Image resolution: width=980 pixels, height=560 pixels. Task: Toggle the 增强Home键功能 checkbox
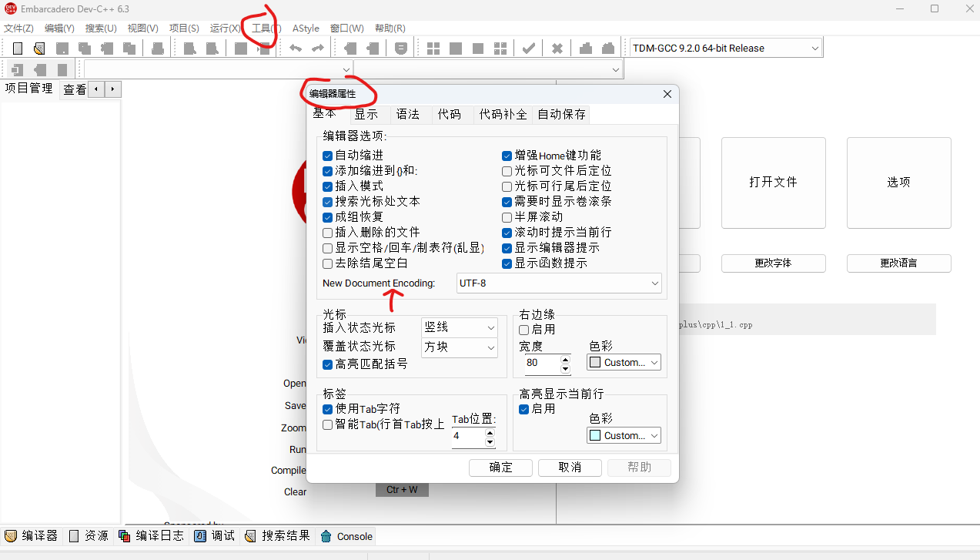click(507, 156)
